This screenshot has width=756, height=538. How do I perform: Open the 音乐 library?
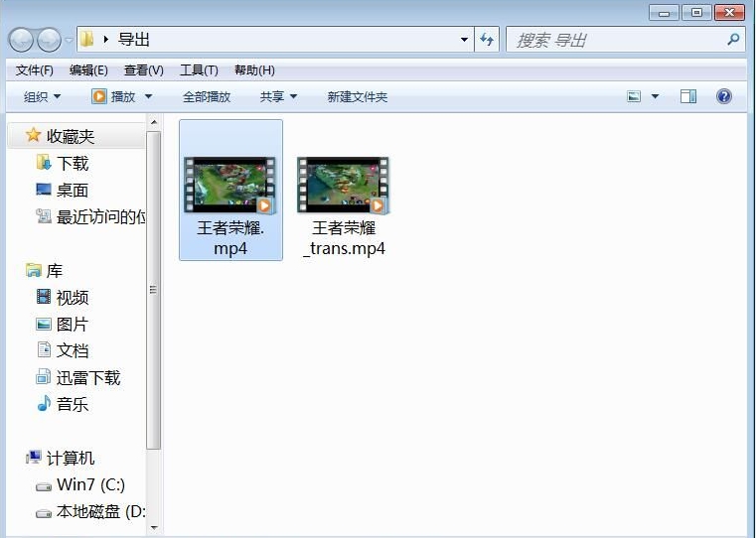73,404
